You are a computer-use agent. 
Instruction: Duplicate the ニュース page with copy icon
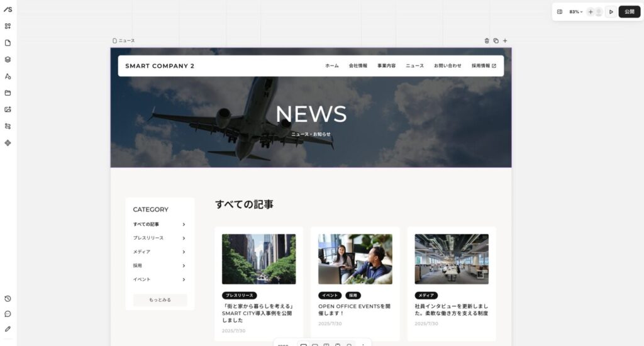pos(496,41)
